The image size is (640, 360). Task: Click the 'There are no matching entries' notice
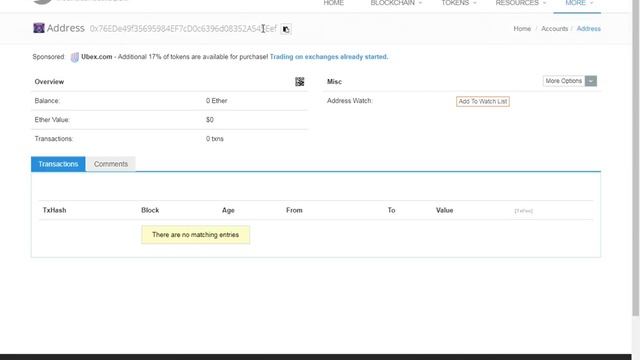[x=196, y=235]
